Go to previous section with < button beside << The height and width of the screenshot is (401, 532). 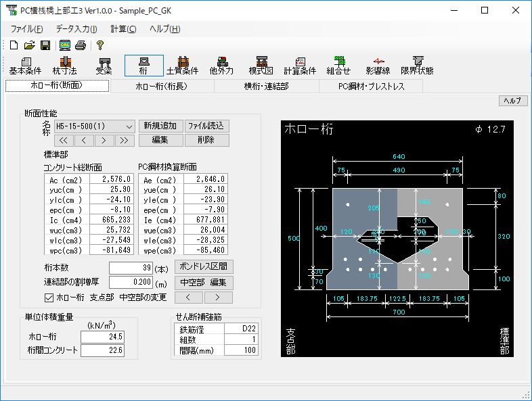tap(84, 141)
